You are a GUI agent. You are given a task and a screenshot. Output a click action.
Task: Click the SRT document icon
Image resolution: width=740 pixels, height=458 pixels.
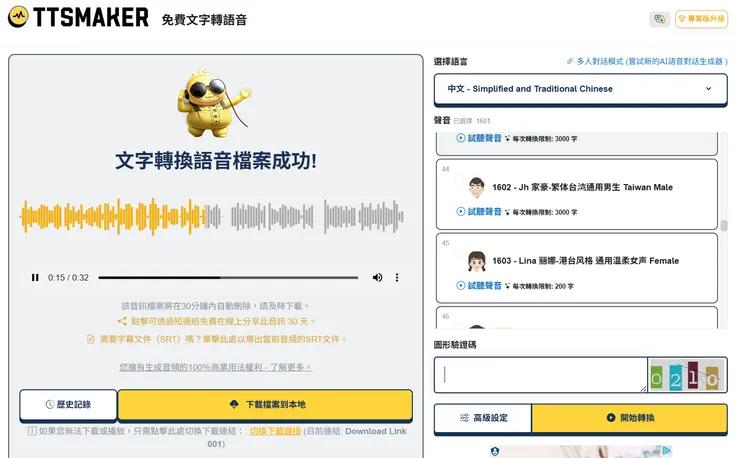click(91, 339)
